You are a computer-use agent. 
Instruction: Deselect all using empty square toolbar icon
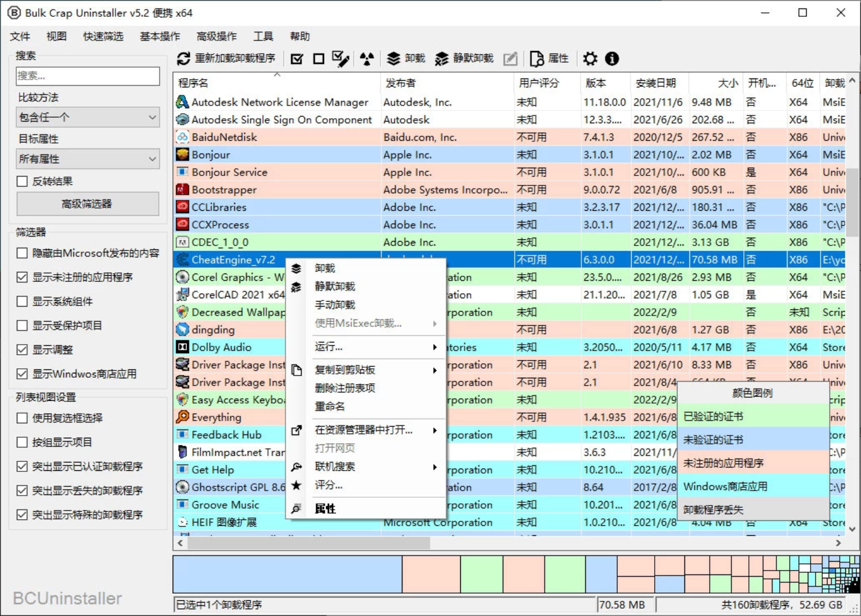coord(318,58)
